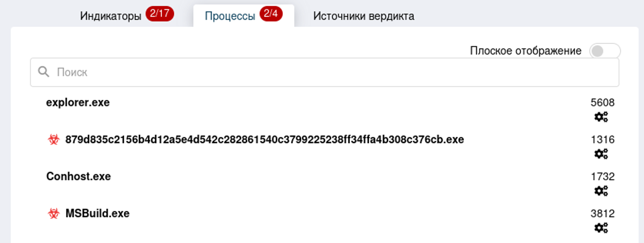The image size is (644, 243).
Task: Click gears icon for MSBuild.exe process
Action: (x=601, y=228)
